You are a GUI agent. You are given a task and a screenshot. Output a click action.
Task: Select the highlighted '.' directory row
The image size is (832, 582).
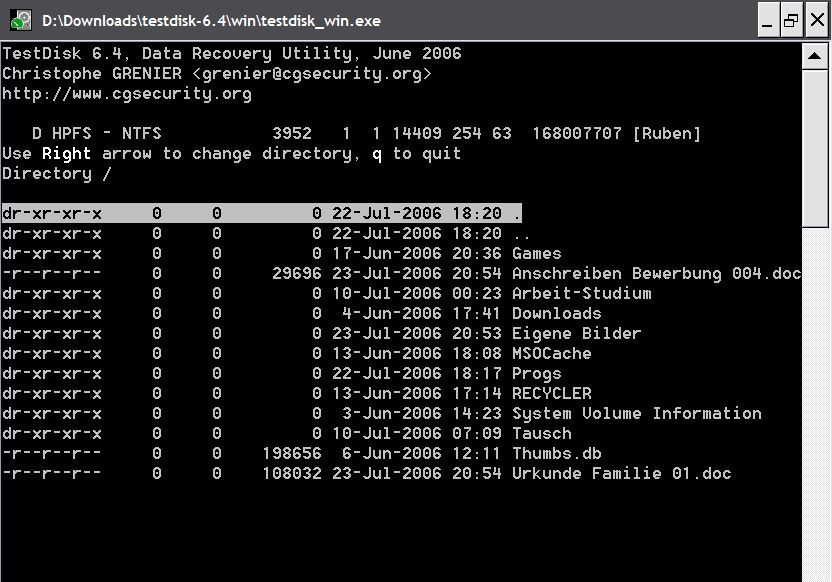pyautogui.click(x=262, y=213)
